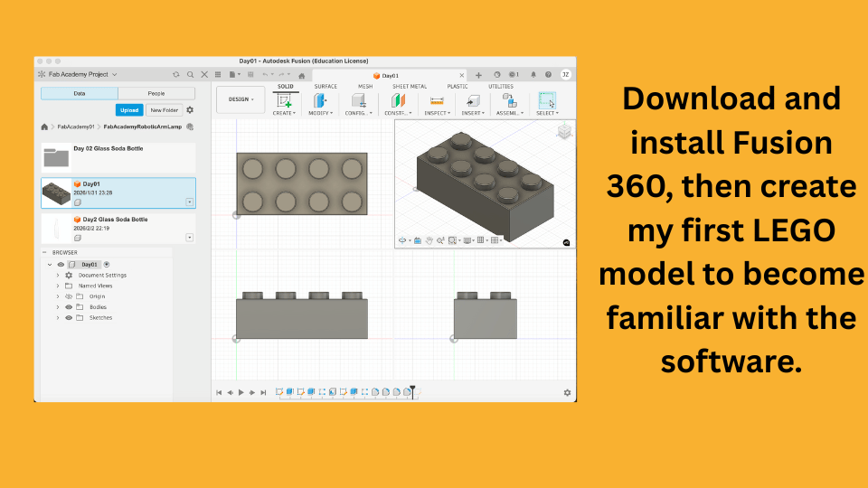Viewport: 868px width, 488px height.
Task: Switch to the MESH ribbon tab
Action: [365, 87]
